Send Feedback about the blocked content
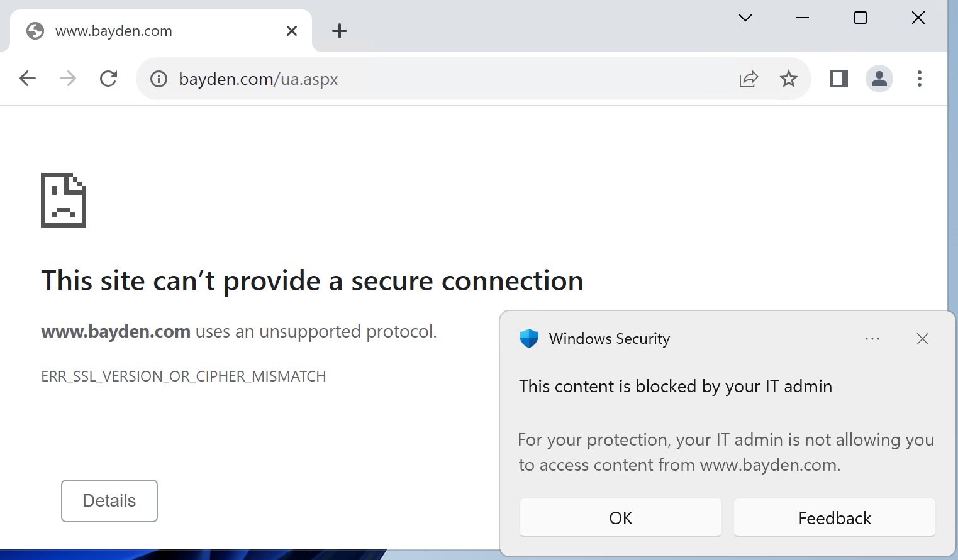 click(x=834, y=517)
